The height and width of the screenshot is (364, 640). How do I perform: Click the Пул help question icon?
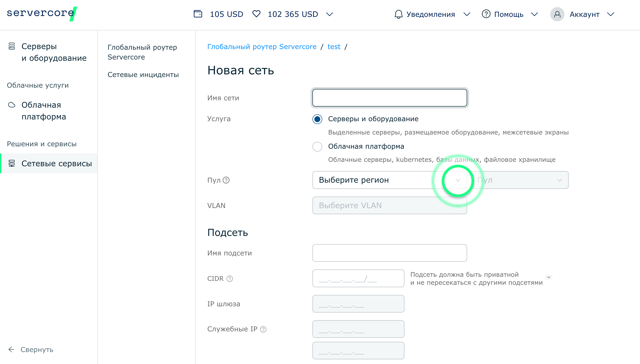pyautogui.click(x=226, y=180)
